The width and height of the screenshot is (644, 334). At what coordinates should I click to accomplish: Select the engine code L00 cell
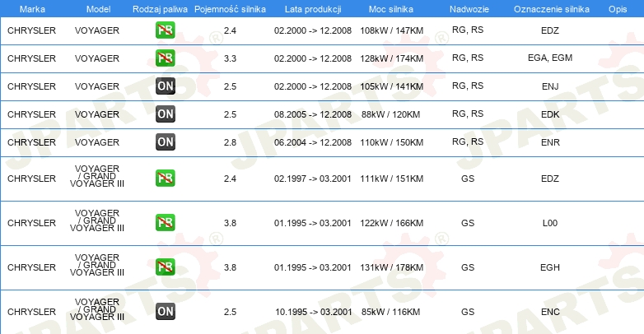[x=550, y=223]
